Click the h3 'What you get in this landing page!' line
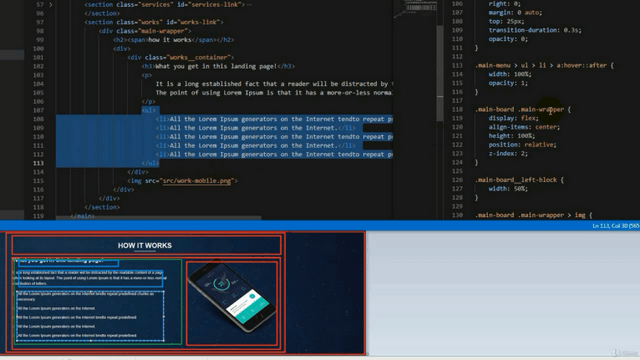The height and width of the screenshot is (360, 640). point(218,66)
